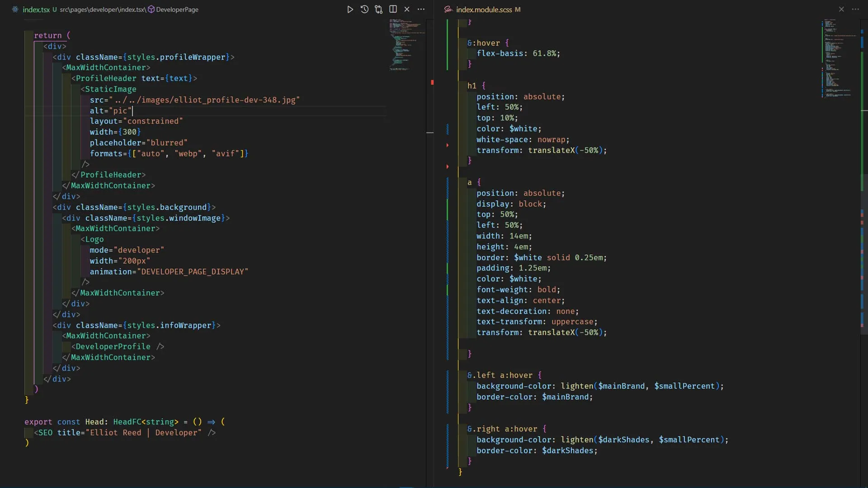Open the index.tsx breadcrumb dropdown
Image resolution: width=868 pixels, height=488 pixels.
[x=132, y=9]
